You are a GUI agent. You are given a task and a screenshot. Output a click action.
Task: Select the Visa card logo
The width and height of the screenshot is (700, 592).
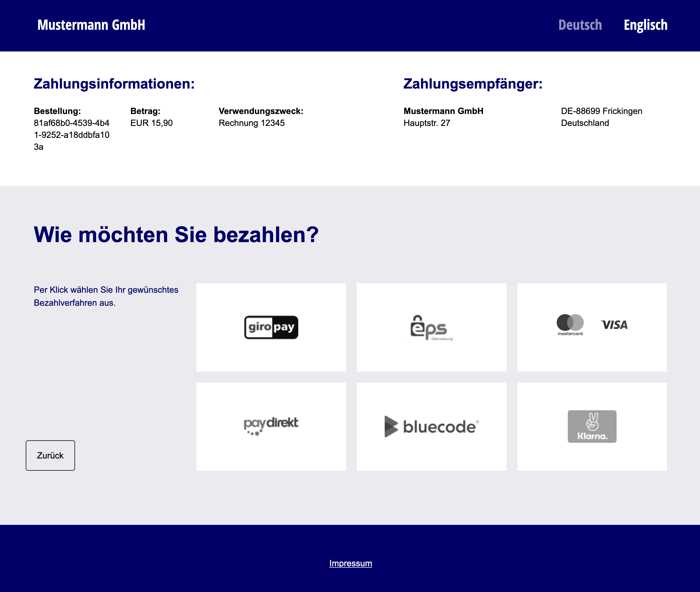[614, 324]
